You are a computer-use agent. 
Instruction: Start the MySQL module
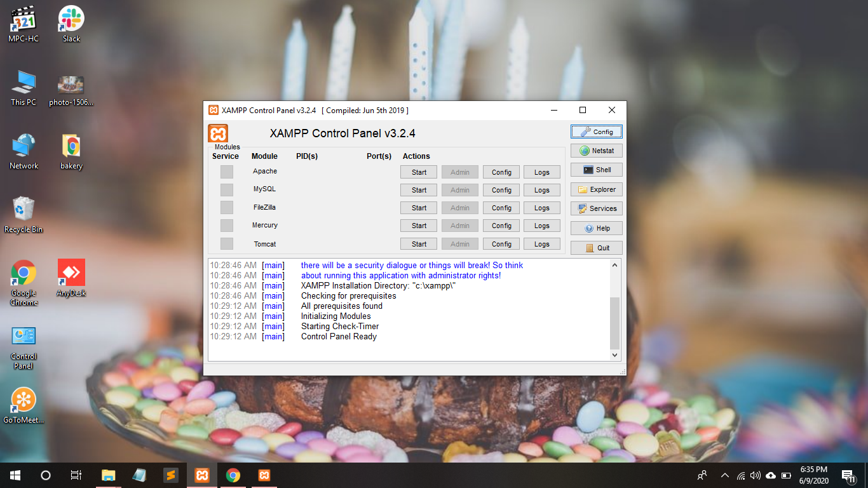[x=419, y=190]
